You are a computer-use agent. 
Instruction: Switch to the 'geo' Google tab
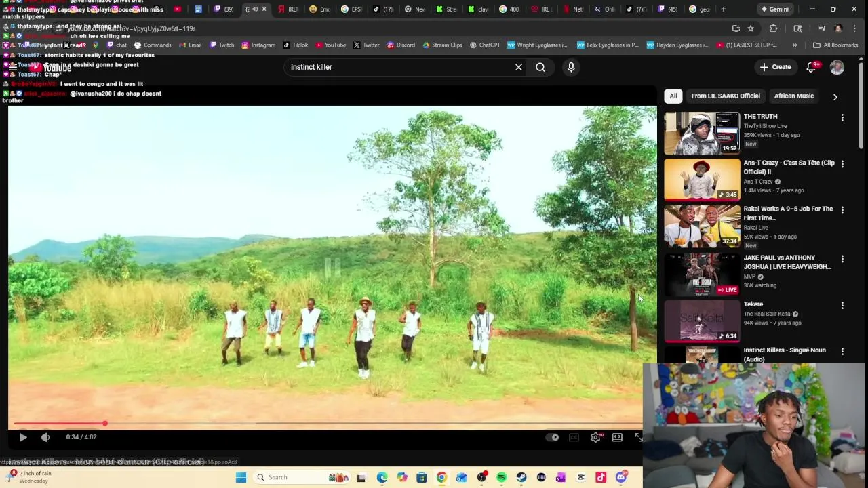pos(699,9)
